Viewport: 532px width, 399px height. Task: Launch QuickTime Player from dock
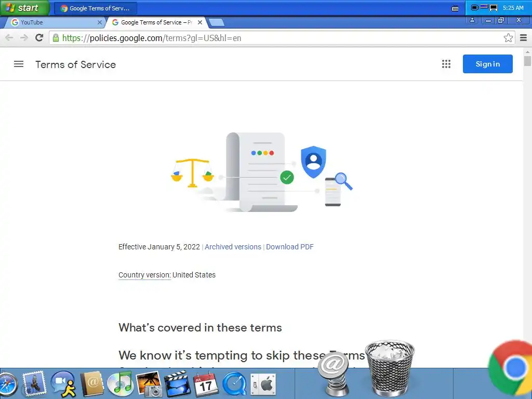click(234, 384)
